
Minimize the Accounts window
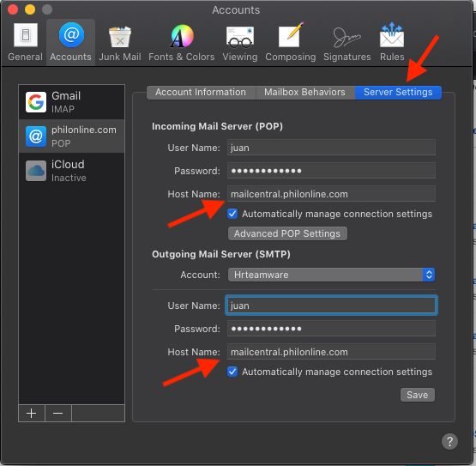pos(30,9)
